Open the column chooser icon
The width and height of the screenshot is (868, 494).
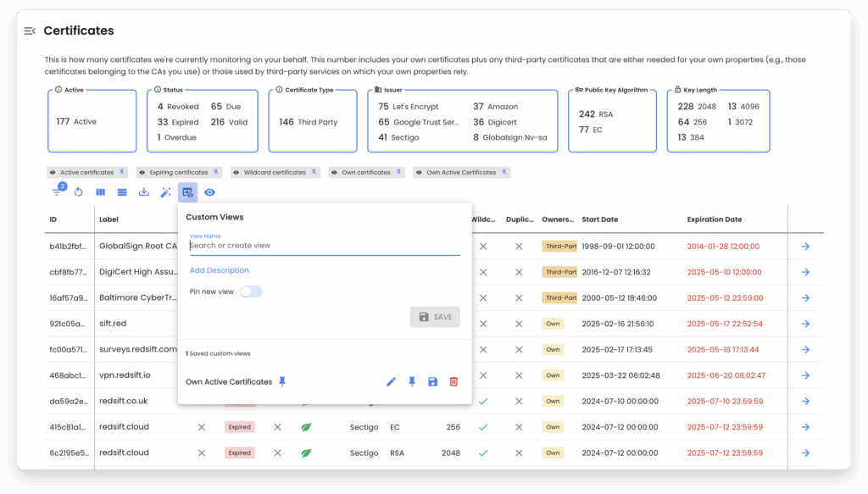tap(100, 192)
